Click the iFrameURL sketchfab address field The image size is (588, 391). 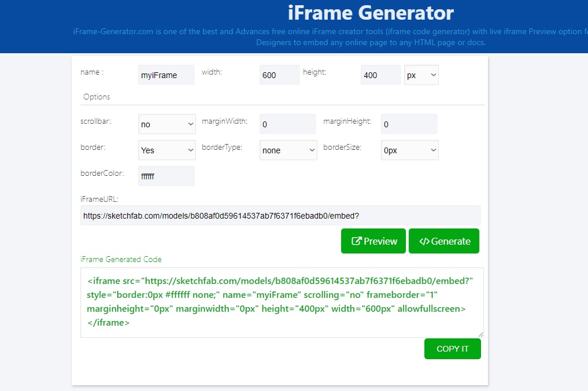[x=280, y=215]
